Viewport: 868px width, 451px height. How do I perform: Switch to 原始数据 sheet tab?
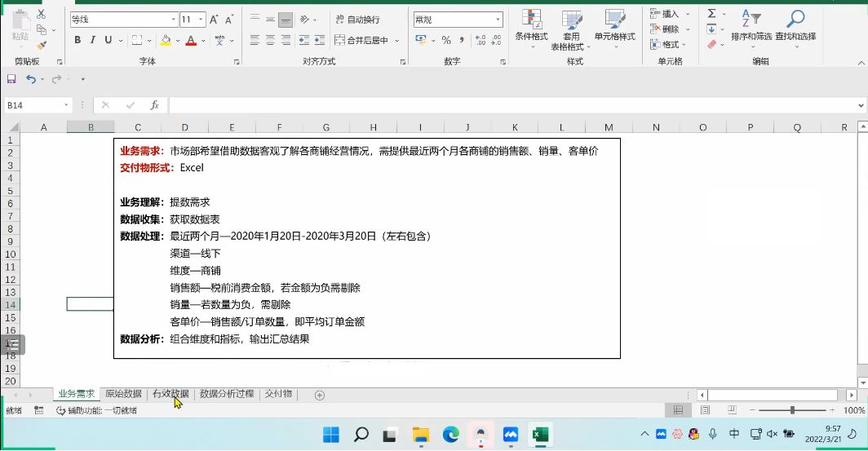[x=123, y=394]
